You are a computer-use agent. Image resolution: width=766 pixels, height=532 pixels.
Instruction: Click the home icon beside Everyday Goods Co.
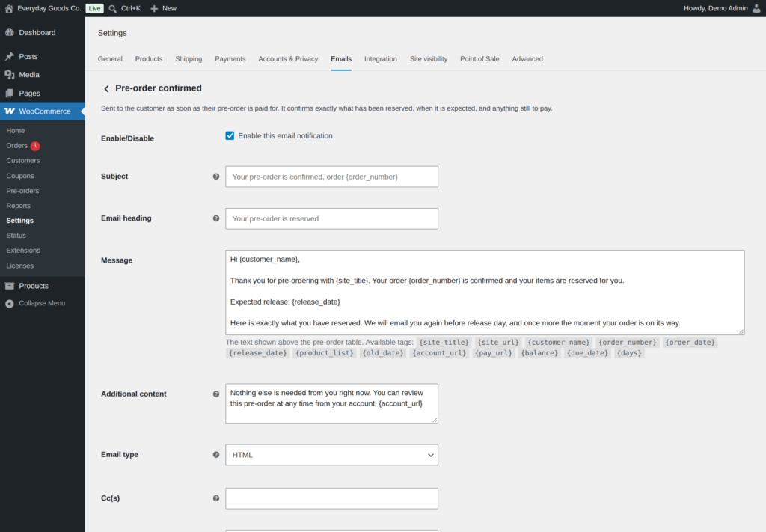coord(9,8)
